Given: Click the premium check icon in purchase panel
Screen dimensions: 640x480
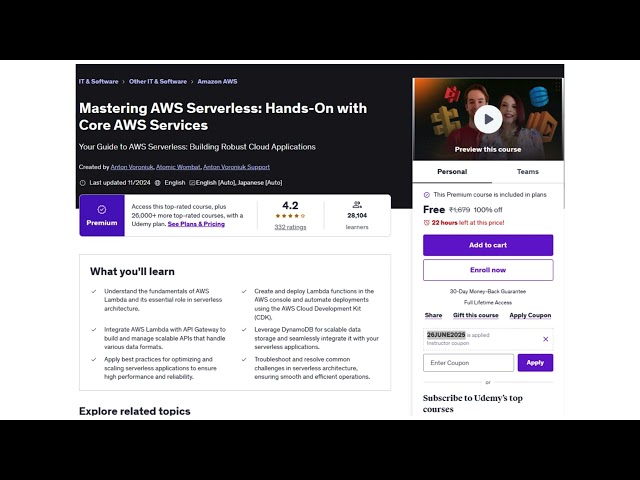Looking at the screenshot, I should point(427,195).
